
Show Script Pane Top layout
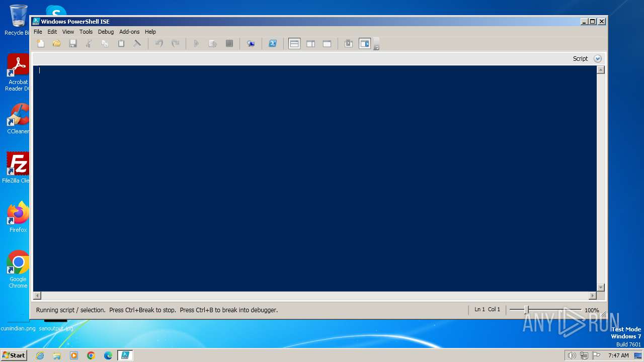click(294, 44)
